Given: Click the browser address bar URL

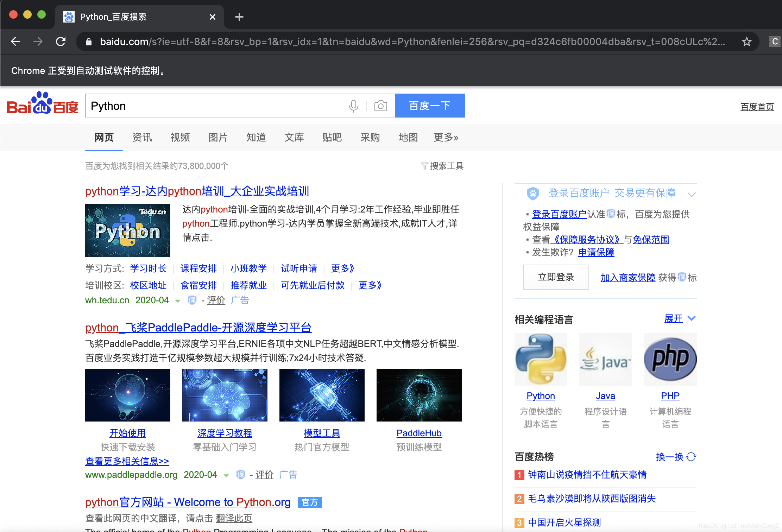Looking at the screenshot, I should click(x=412, y=42).
